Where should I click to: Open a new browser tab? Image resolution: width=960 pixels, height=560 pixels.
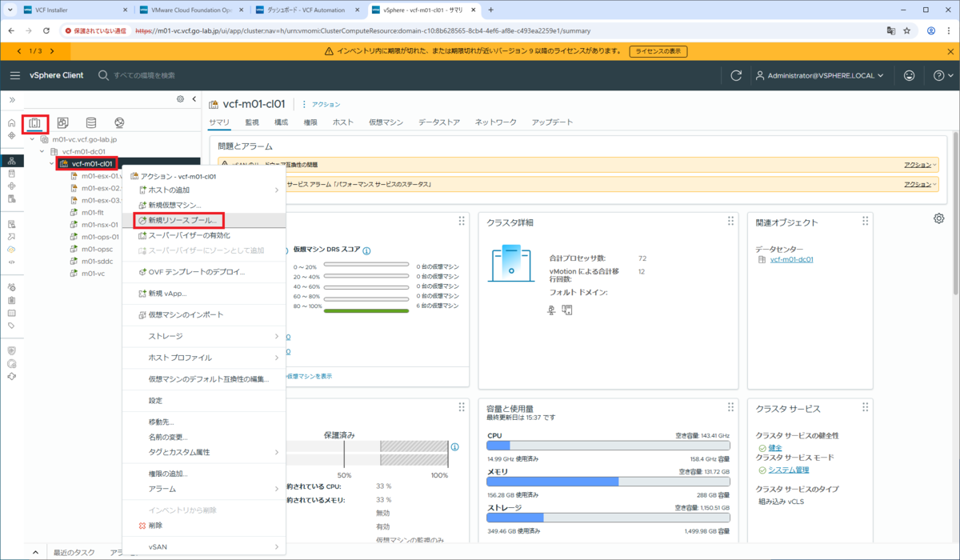coord(490,10)
